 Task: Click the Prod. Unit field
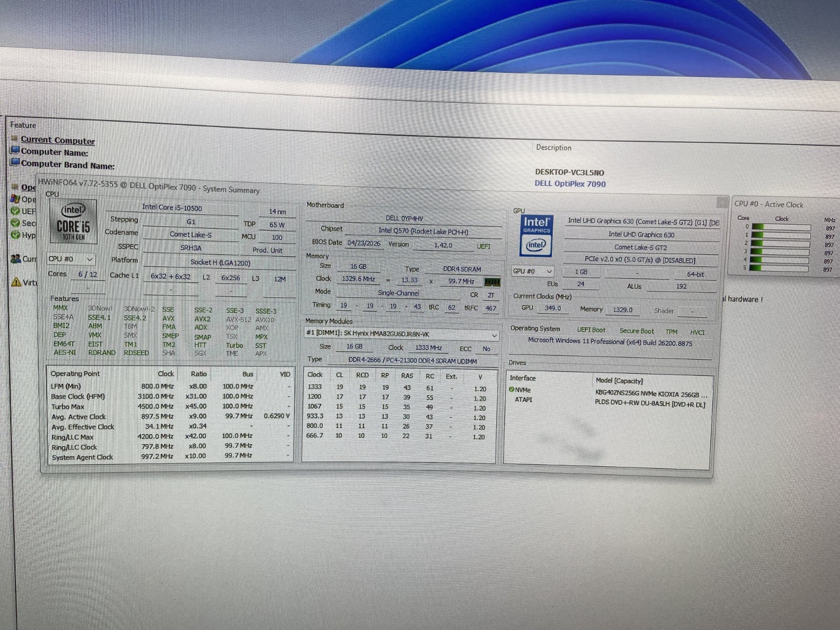268,250
